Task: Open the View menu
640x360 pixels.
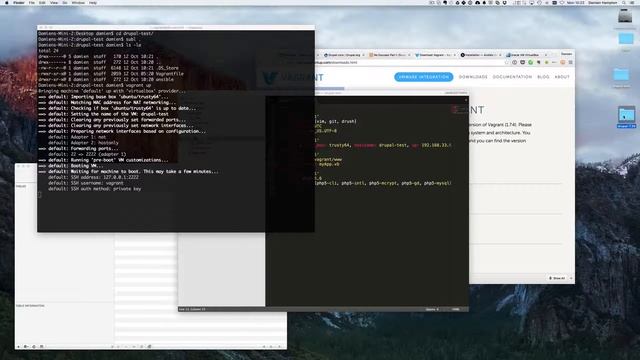Action: point(54,2)
